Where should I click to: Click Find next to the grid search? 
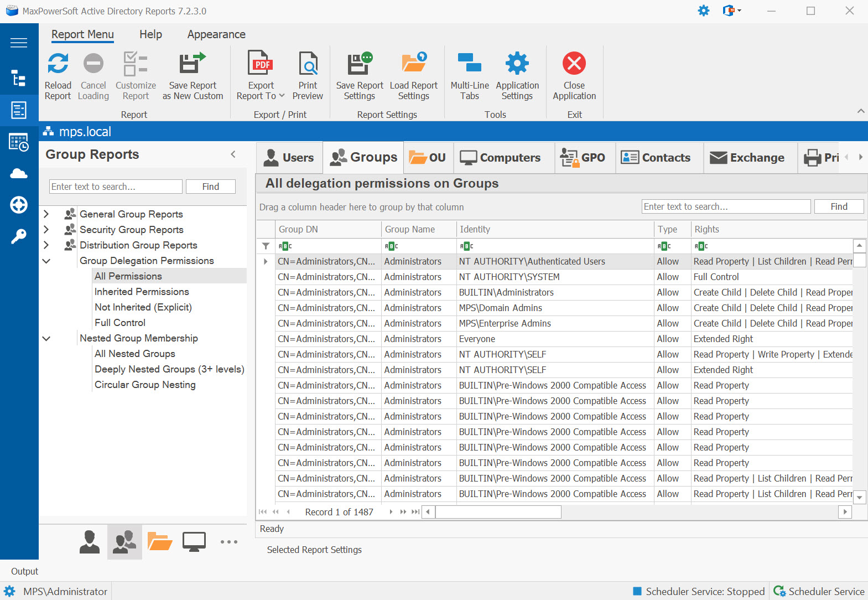(x=839, y=206)
